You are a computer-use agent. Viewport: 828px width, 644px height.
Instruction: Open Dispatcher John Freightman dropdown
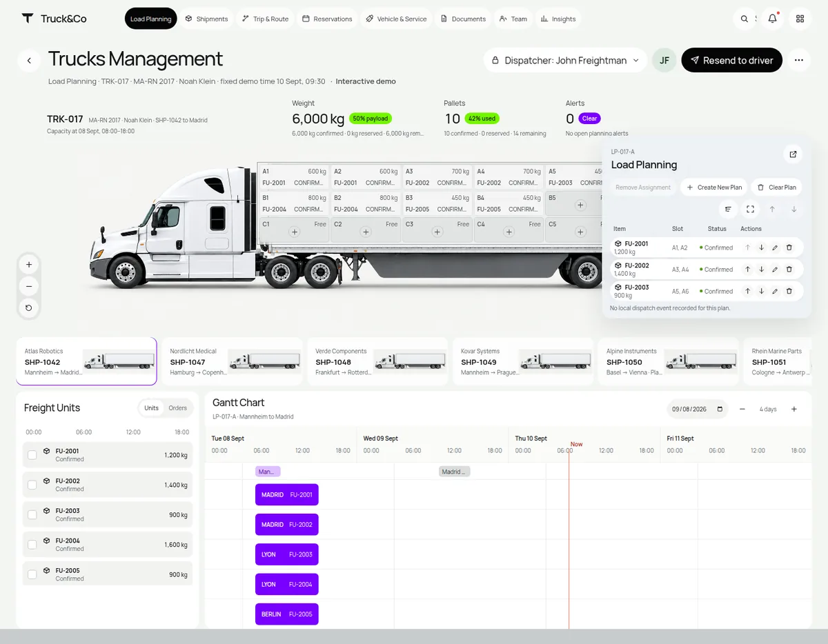point(565,61)
